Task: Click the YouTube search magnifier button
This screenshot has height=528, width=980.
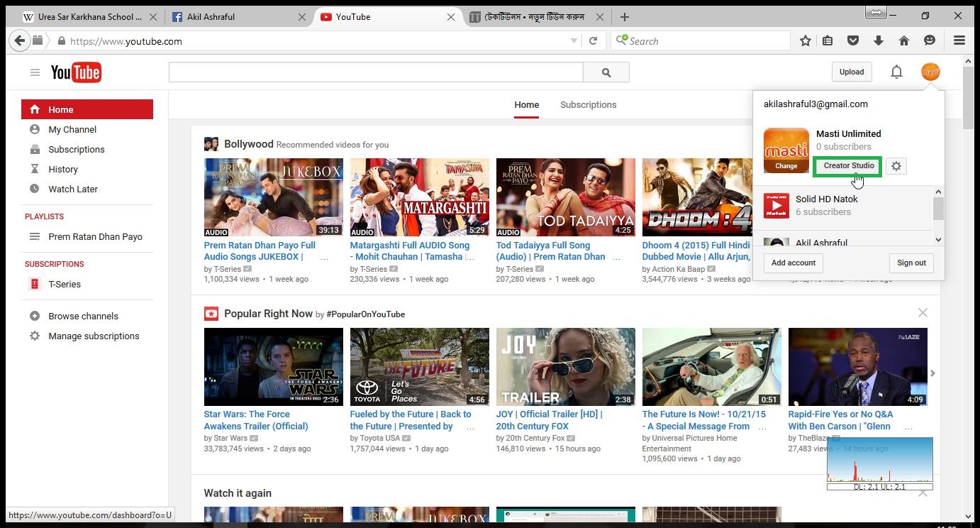Action: [x=606, y=72]
